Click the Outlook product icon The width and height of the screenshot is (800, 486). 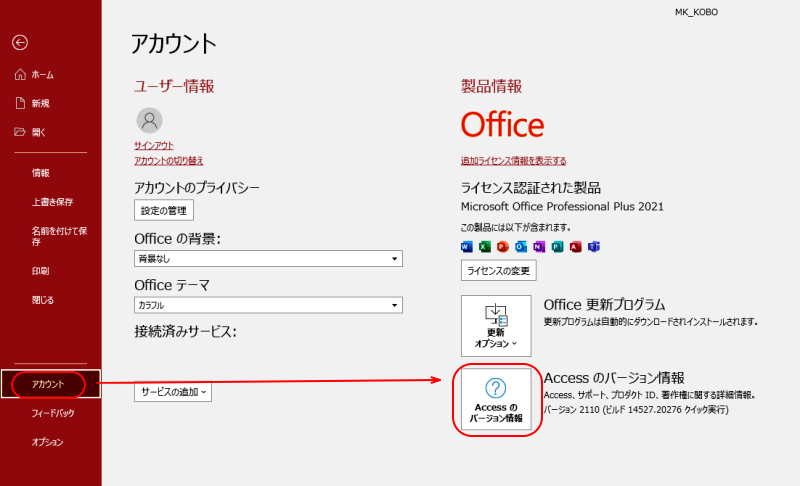[521, 247]
